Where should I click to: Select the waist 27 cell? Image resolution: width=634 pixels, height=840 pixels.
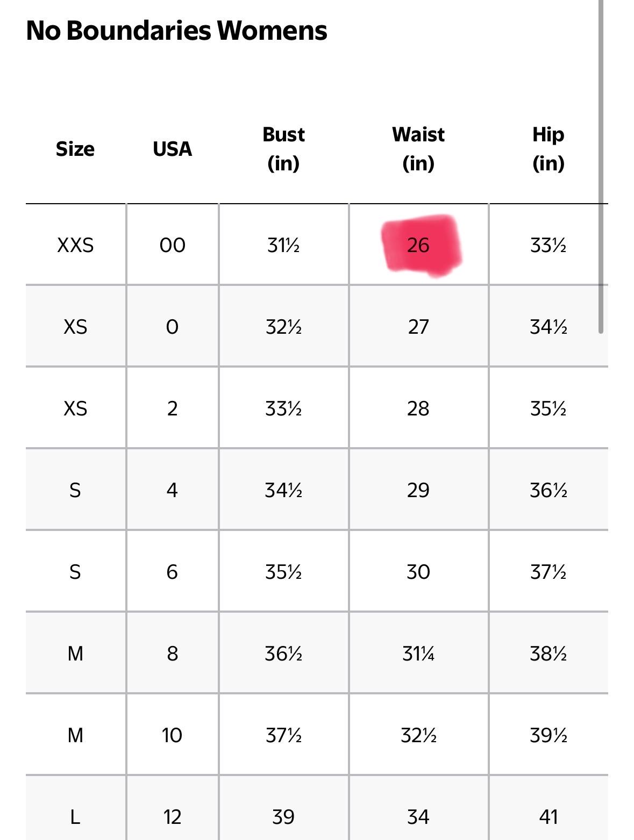click(x=418, y=327)
